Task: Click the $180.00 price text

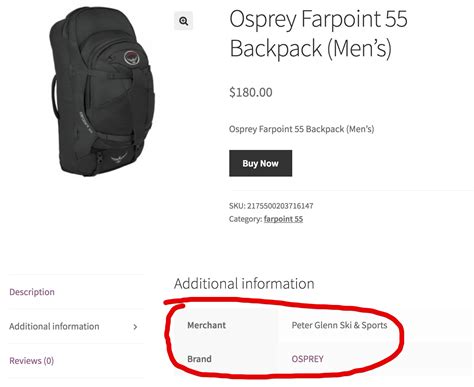Action: click(251, 92)
